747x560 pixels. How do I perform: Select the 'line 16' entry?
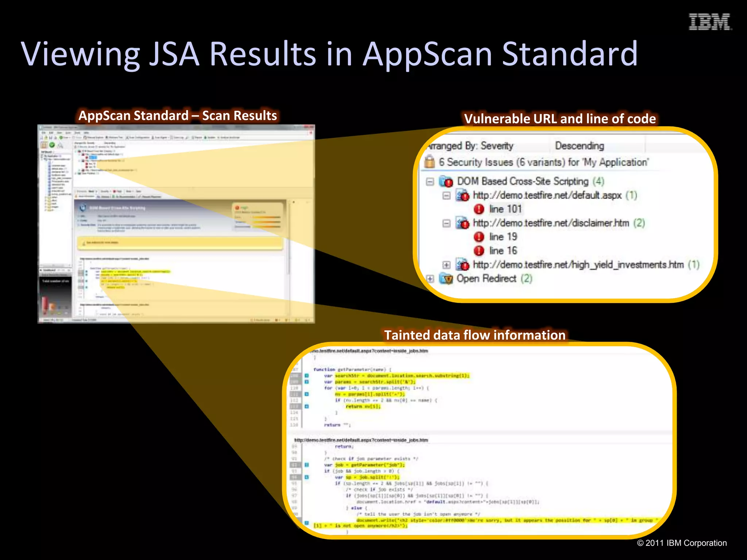pyautogui.click(x=503, y=251)
